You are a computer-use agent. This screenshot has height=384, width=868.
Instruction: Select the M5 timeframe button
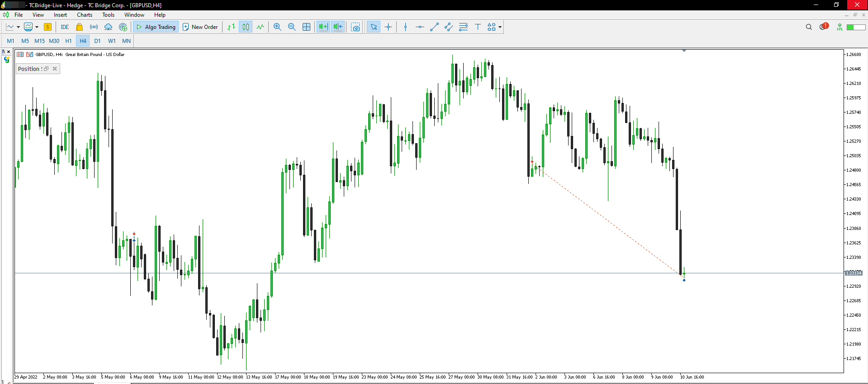25,41
